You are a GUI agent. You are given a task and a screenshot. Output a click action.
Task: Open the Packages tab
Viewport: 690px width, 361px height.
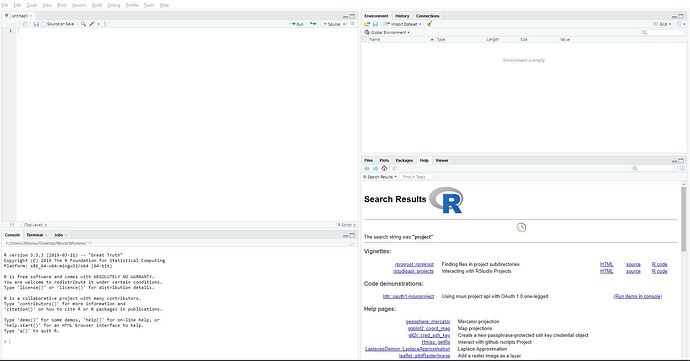tap(404, 160)
